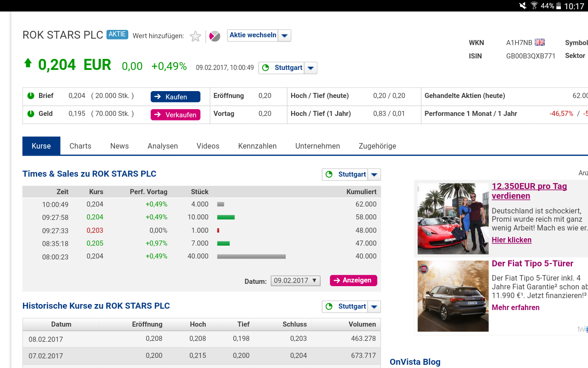Click the Kumuliert column header
588x368 pixels.
(362, 192)
